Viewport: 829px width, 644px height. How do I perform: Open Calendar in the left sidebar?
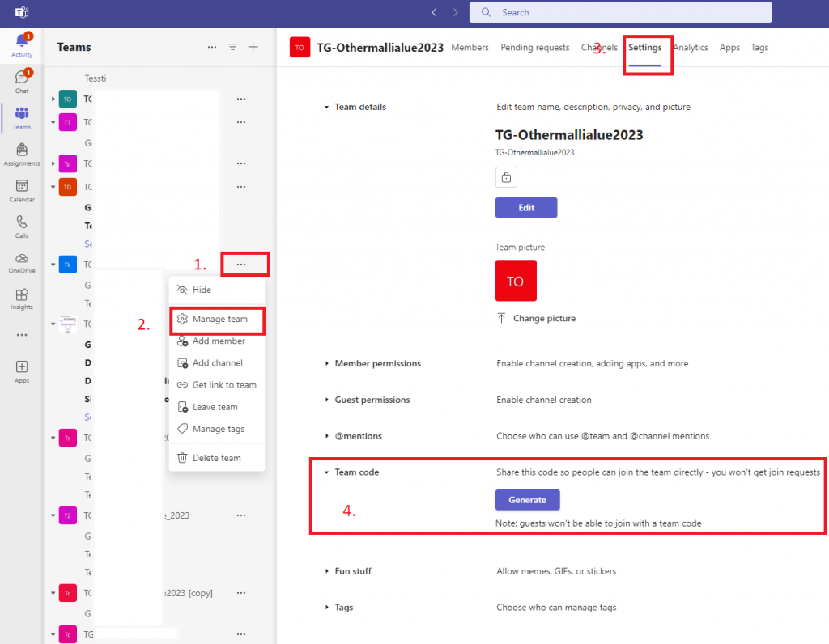(x=22, y=190)
